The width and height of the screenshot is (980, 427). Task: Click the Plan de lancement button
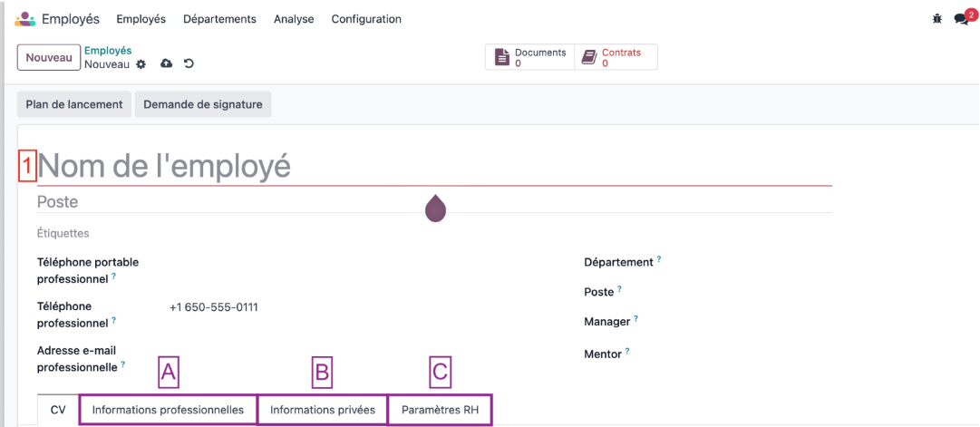74,104
